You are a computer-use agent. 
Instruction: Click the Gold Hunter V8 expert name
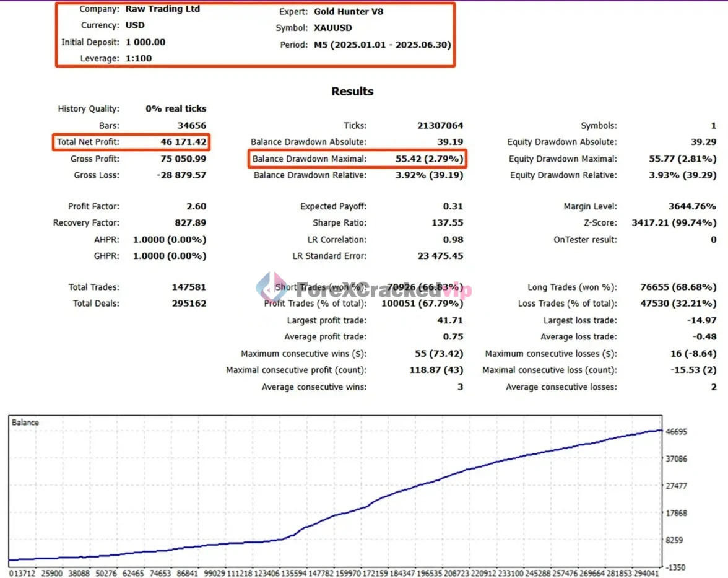point(349,11)
